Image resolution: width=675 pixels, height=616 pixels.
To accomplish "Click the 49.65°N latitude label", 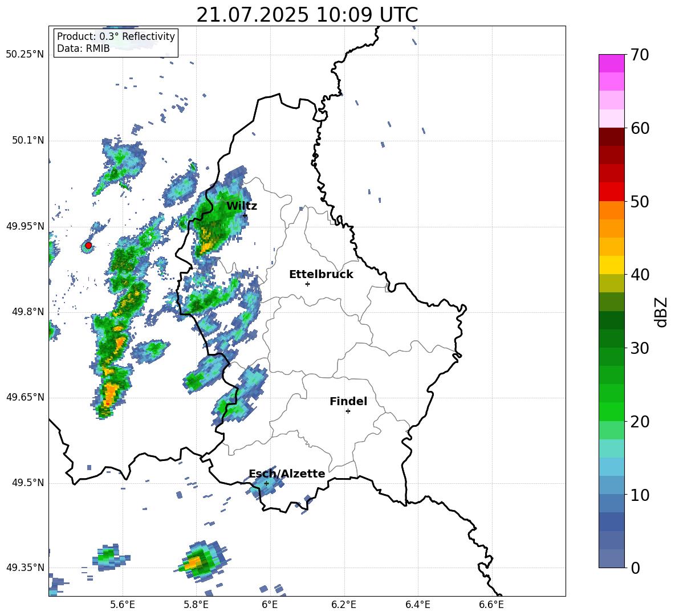I will click(25, 397).
